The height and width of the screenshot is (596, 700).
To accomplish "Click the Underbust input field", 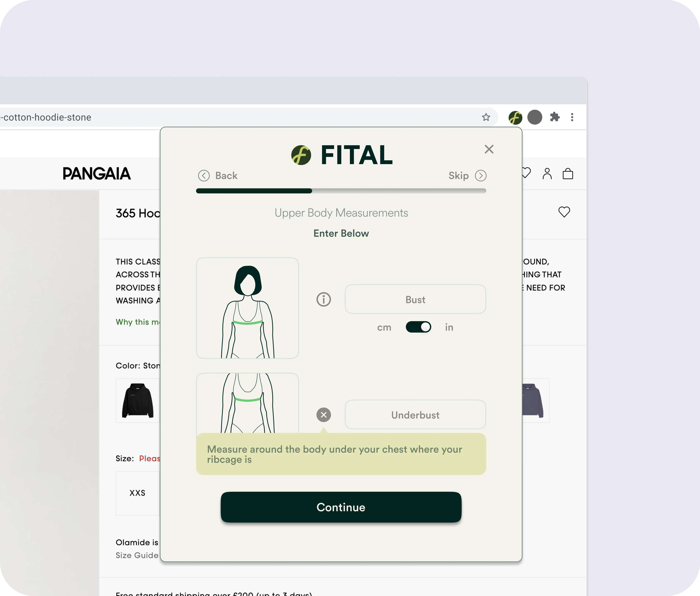I will coord(415,415).
